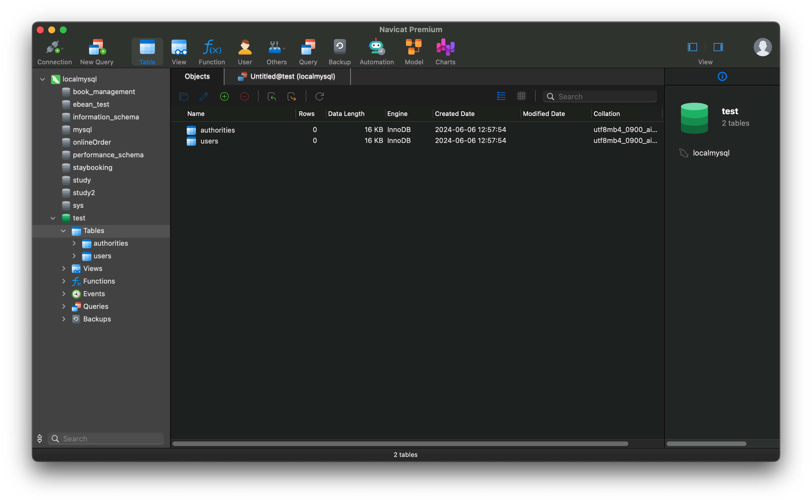Image resolution: width=812 pixels, height=504 pixels.
Task: Create a new table with the plus icon
Action: point(224,96)
